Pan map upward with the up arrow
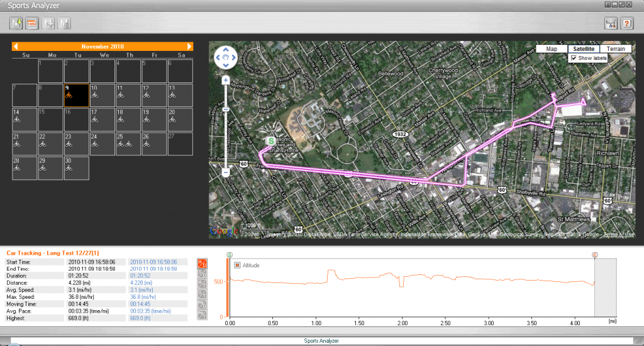Viewport: 644px width, 346px height. click(x=226, y=50)
